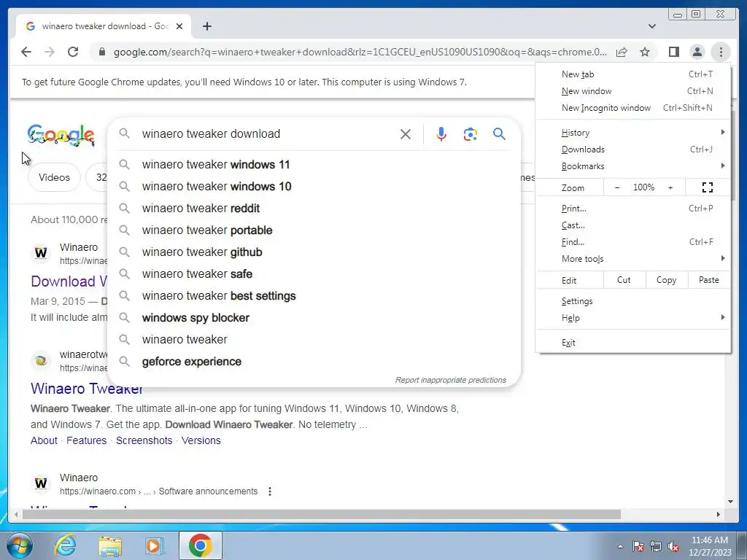Select winaero tweaker best settings suggestion

click(314, 296)
